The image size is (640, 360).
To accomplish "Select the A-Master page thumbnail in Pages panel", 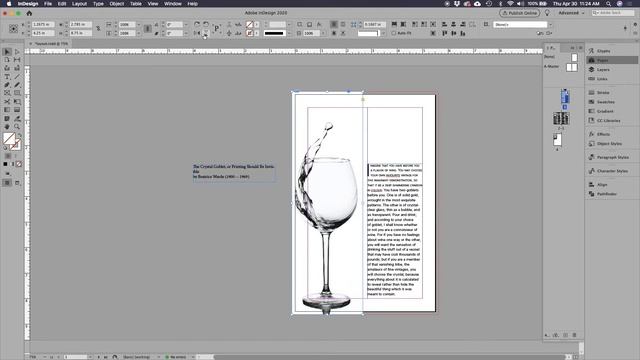I will point(571,67).
